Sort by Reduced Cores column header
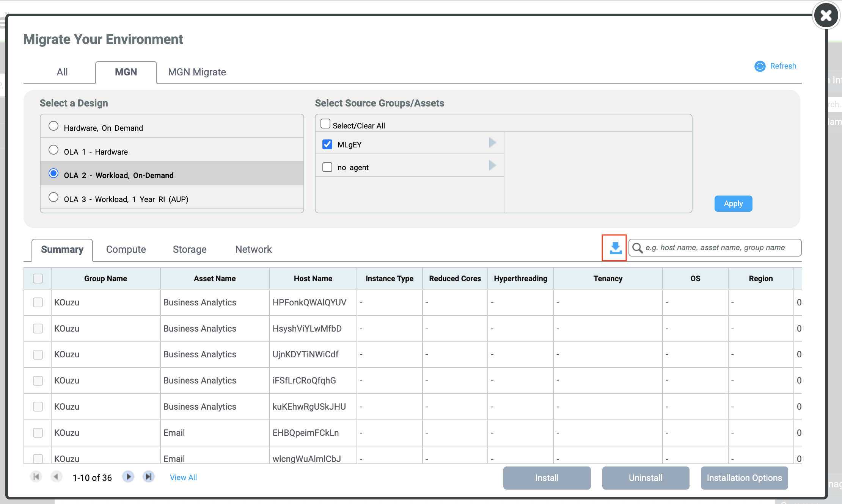Viewport: 842px width, 504px height. pos(455,279)
